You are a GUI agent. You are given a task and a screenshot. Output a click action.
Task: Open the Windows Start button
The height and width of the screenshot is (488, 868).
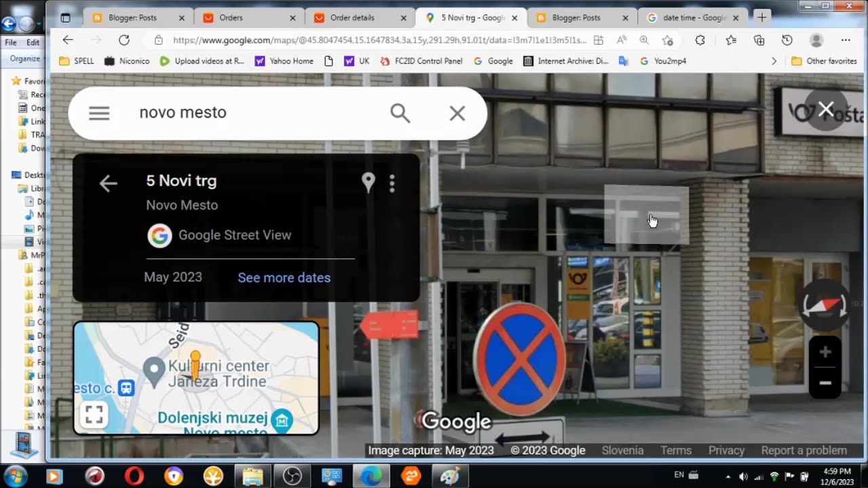click(x=15, y=476)
